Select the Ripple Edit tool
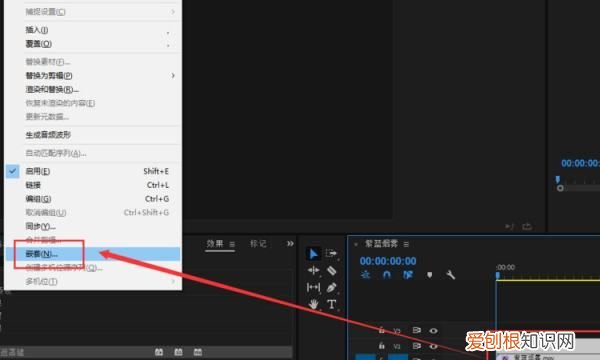 click(x=313, y=270)
